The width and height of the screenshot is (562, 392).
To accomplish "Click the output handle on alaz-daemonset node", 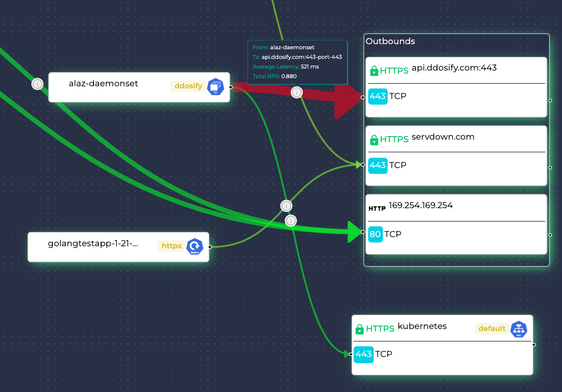I will pos(231,87).
